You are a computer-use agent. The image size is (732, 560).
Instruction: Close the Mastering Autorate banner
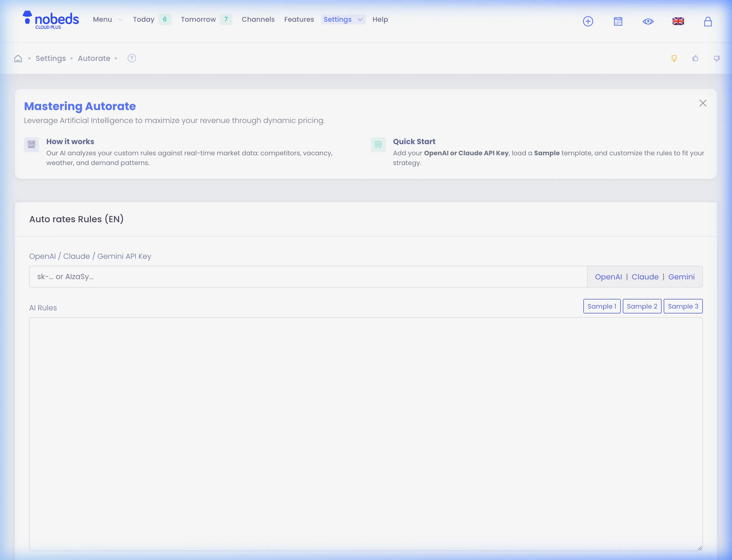[x=703, y=103]
